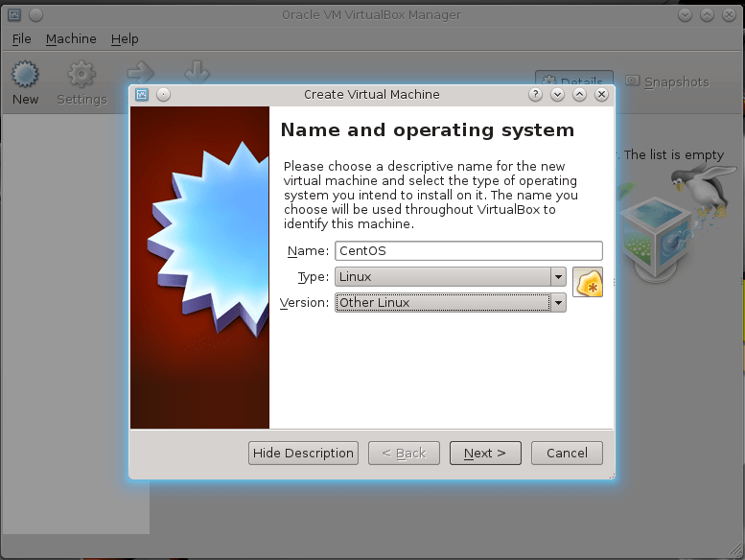The image size is (745, 560).
Task: Close the VirtualBox Manager window
Action: [729, 15]
